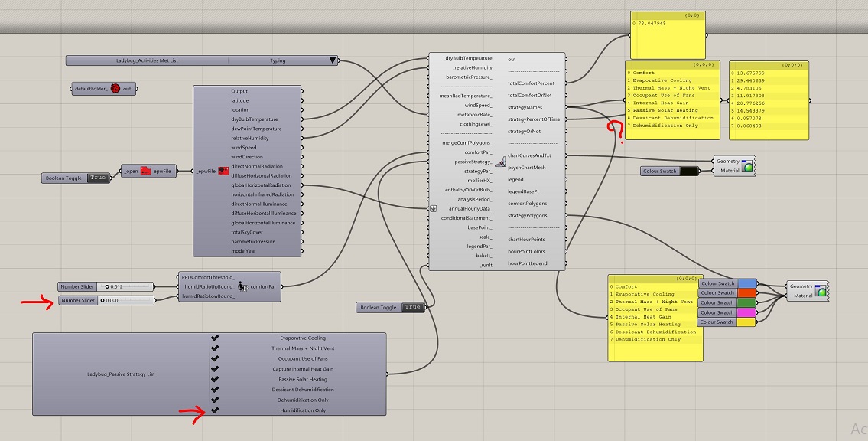Click the preview icon fed by five colour swatches
Viewport: 868px width, 441px height.
tap(821, 291)
